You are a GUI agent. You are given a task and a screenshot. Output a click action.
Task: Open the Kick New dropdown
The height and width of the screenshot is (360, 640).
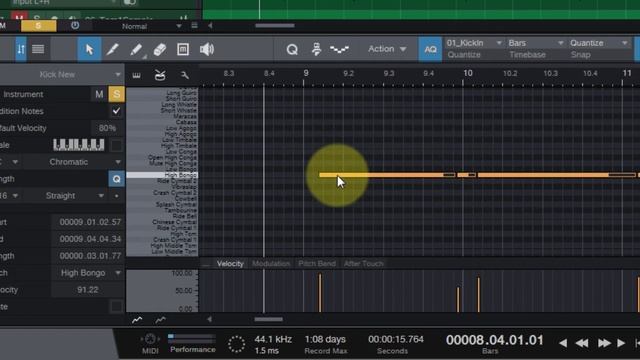118,75
